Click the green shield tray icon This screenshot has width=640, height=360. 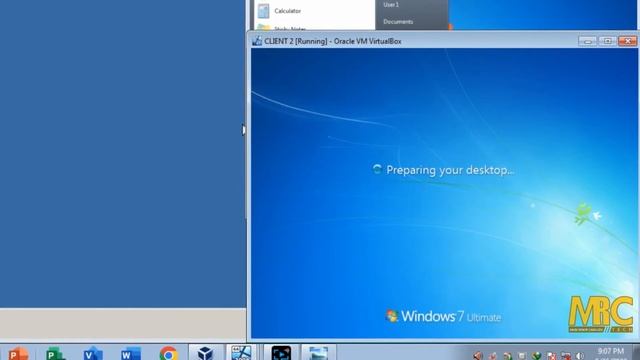click(536, 356)
